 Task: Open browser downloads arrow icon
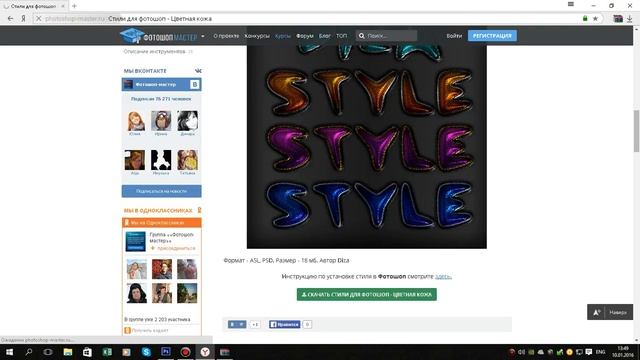click(630, 18)
